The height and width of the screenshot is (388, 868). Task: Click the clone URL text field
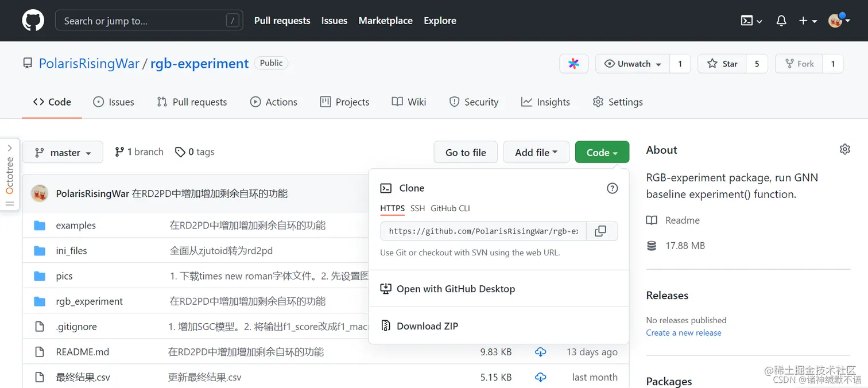[483, 231]
